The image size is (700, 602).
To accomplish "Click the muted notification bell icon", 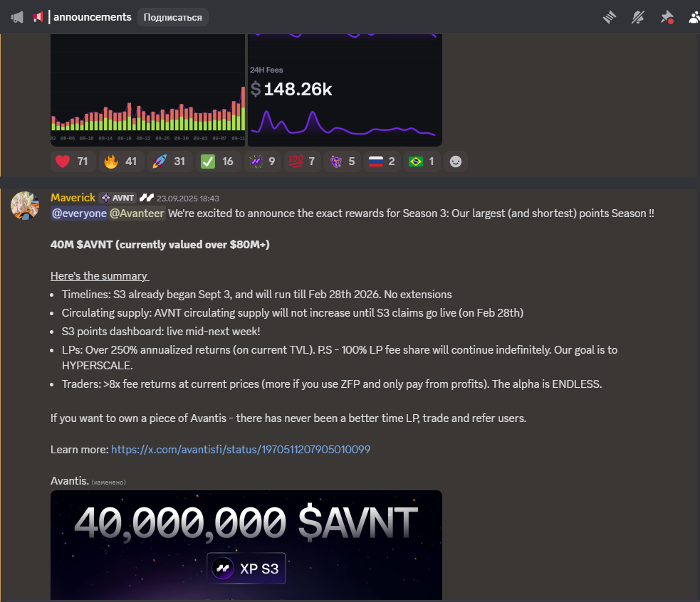I will point(638,17).
